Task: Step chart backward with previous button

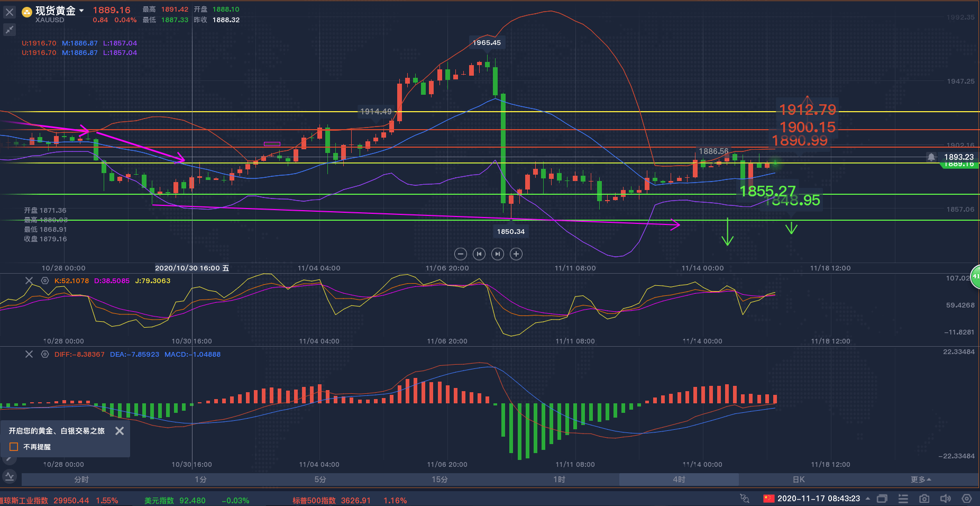Action: (x=479, y=254)
